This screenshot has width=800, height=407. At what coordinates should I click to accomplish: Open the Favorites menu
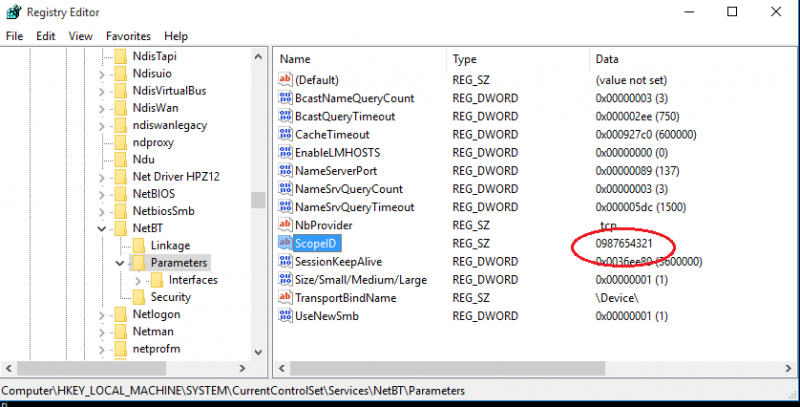(x=129, y=35)
